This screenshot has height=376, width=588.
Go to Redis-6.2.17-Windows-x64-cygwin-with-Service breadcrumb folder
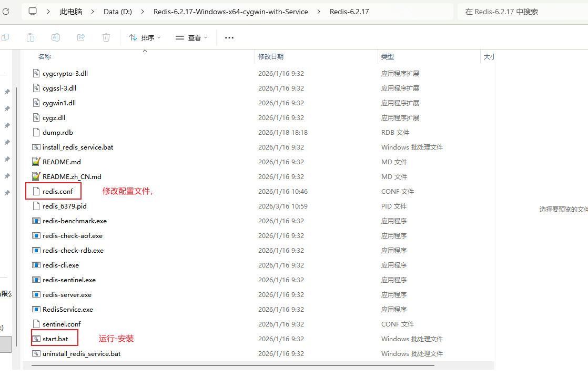click(231, 12)
